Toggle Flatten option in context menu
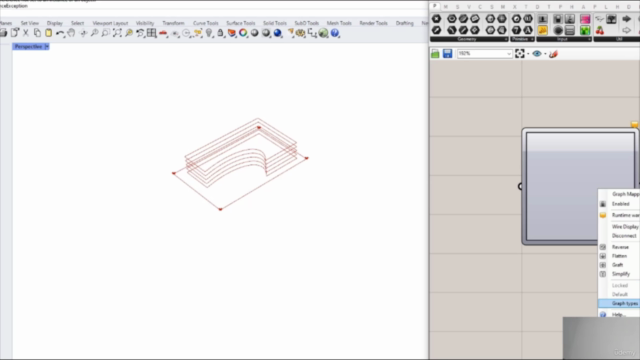 tap(619, 256)
